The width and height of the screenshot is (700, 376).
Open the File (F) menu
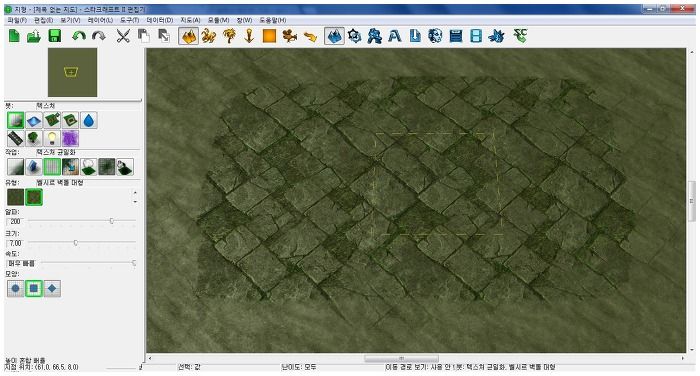coord(17,20)
